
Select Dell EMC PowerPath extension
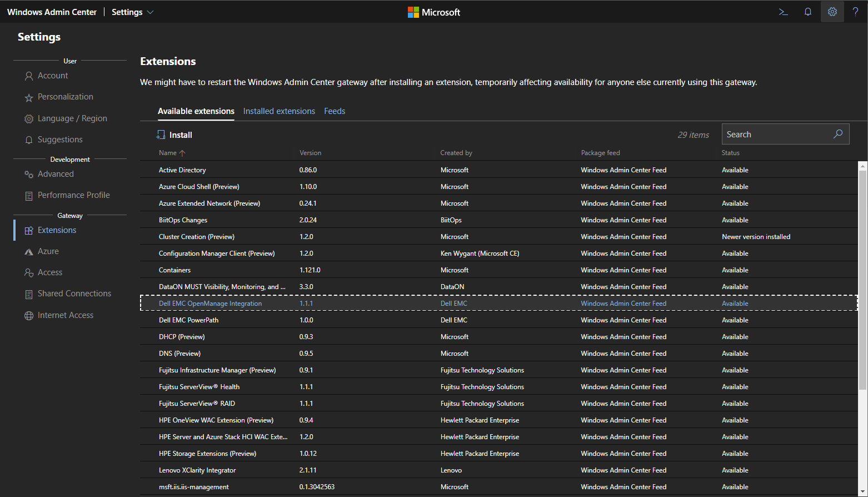point(499,320)
